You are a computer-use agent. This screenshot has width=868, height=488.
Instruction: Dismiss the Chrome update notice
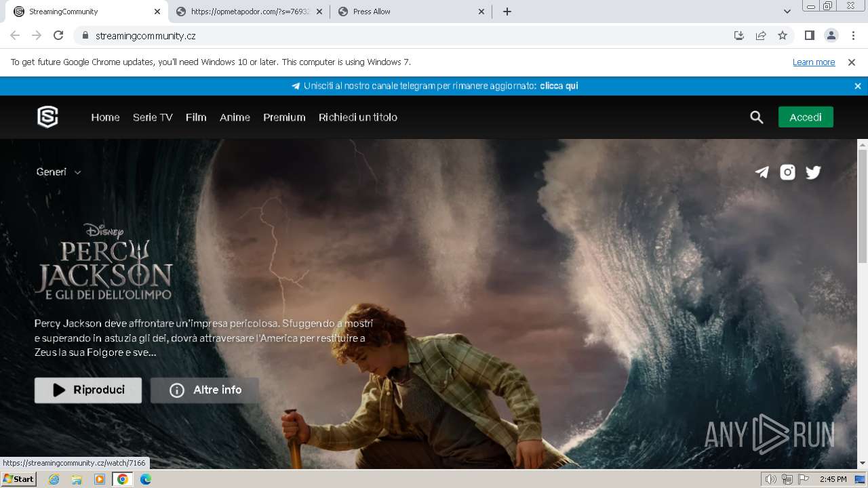(852, 62)
